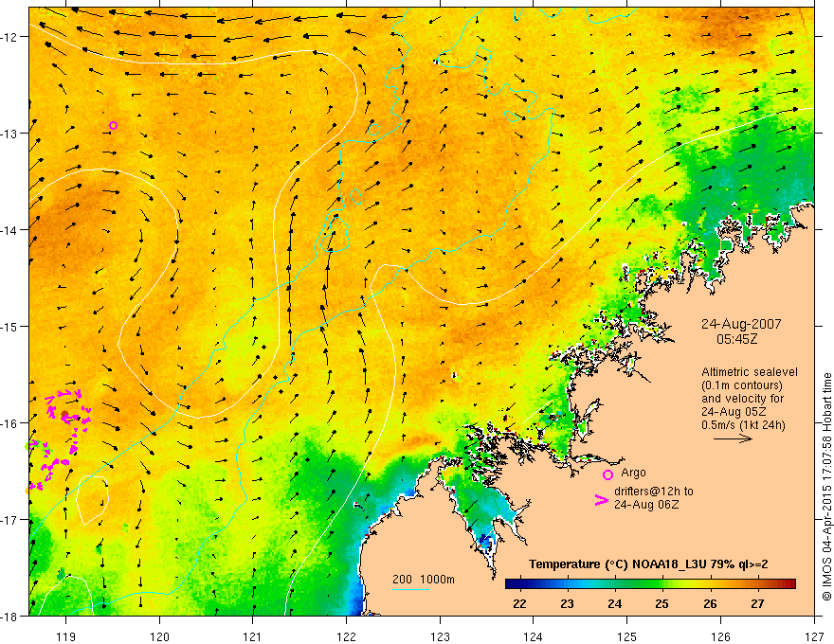834x644 pixels.
Task: Click the '(0.1m contours)' text
Action: pyautogui.click(x=741, y=385)
